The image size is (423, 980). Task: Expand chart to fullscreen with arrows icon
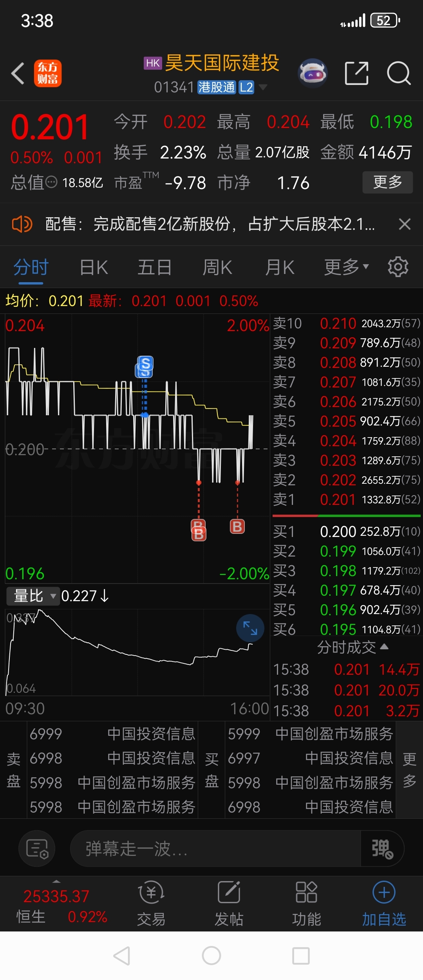pyautogui.click(x=250, y=628)
